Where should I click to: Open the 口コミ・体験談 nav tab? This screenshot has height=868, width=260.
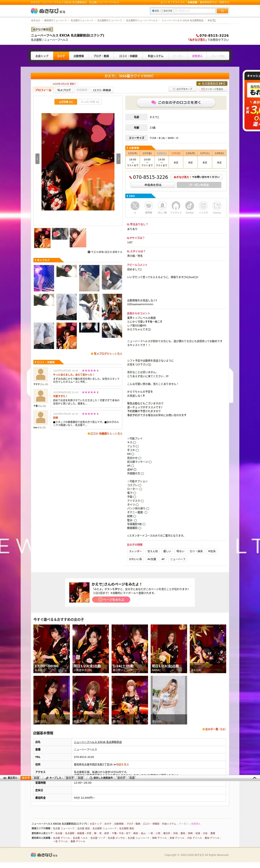point(129,56)
